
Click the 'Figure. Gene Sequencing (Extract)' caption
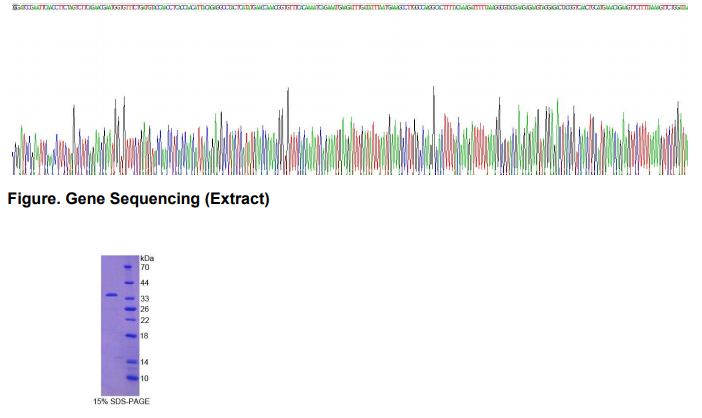pyautogui.click(x=138, y=199)
